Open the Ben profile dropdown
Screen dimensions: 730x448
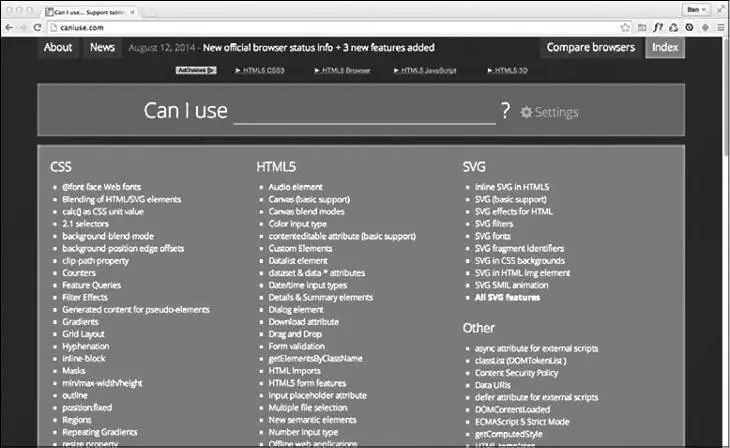pyautogui.click(x=696, y=10)
